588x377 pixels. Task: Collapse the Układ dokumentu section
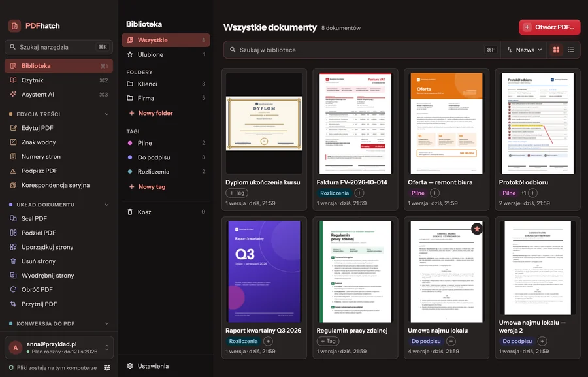[x=106, y=205]
